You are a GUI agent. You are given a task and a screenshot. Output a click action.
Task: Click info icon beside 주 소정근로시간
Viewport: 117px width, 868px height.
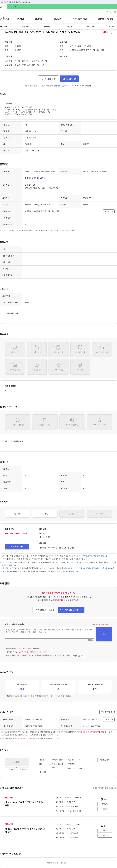(38, 178)
